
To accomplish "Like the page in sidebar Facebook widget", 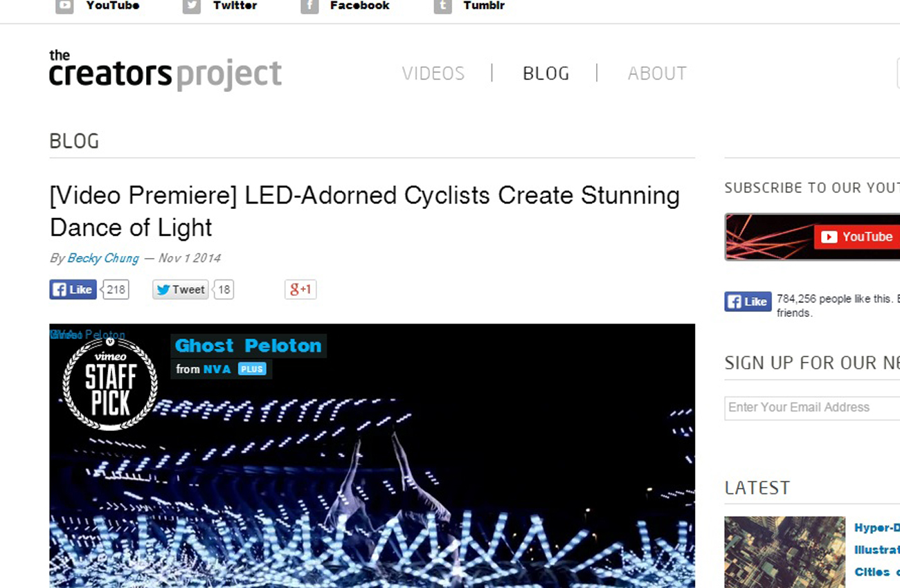I will tap(748, 302).
